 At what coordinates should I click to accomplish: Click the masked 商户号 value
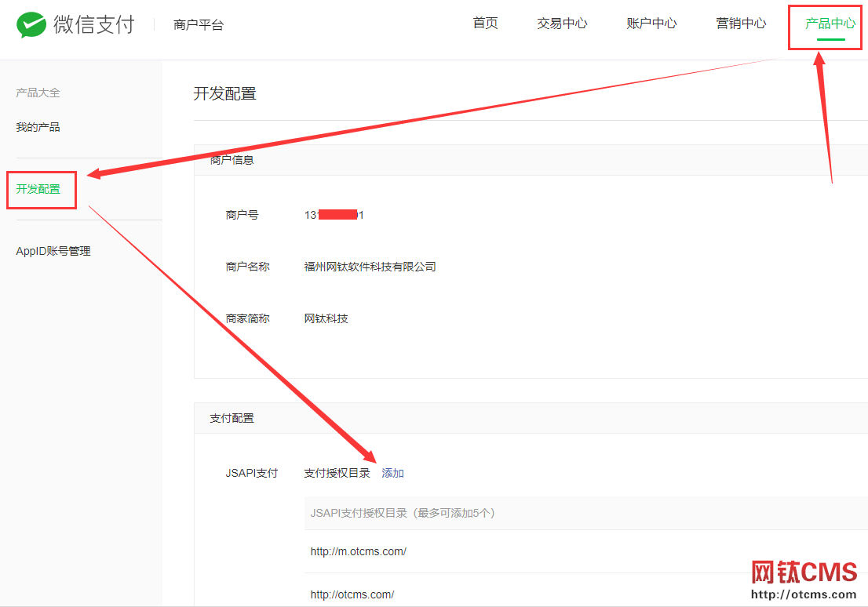pyautogui.click(x=334, y=214)
